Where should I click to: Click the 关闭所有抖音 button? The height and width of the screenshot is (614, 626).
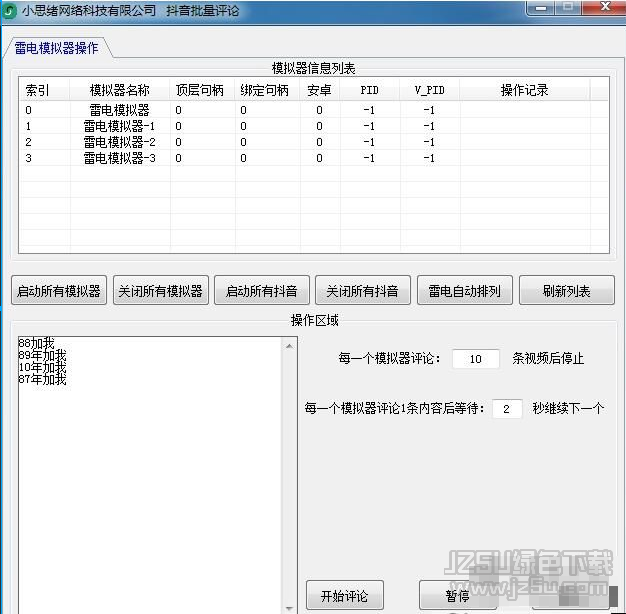click(x=363, y=291)
